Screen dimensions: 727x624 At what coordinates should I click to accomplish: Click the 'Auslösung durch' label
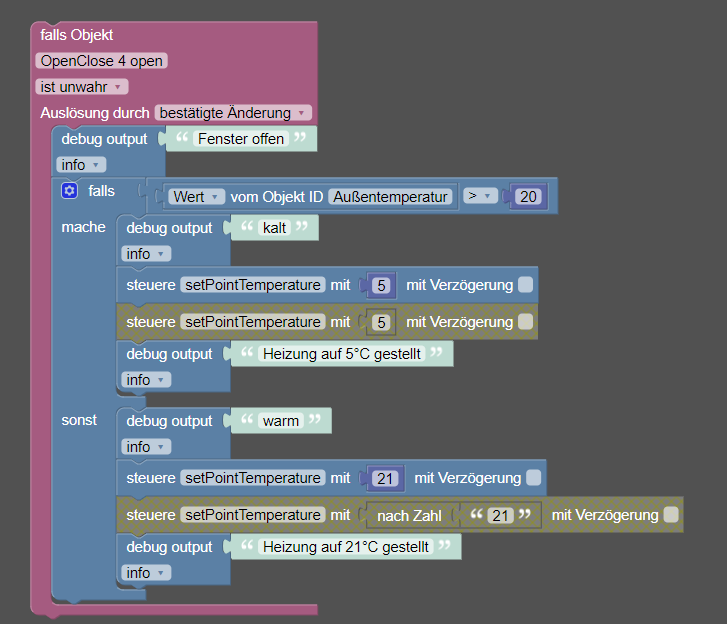click(x=95, y=113)
